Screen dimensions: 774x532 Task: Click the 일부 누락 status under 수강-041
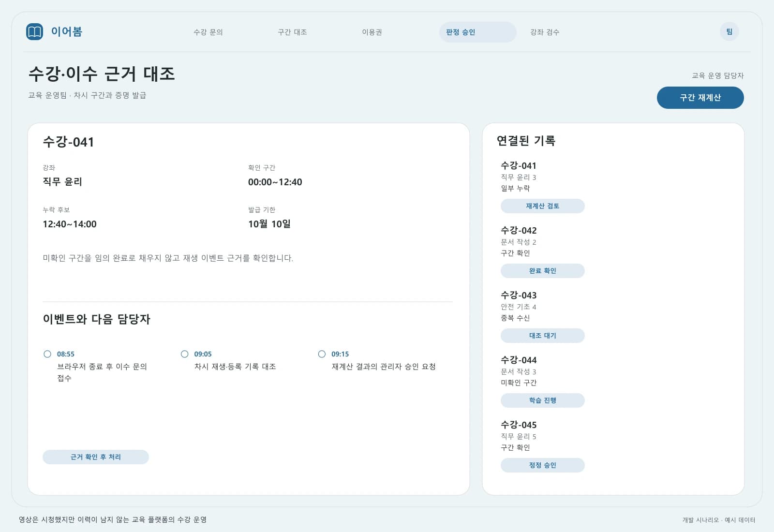click(x=515, y=188)
